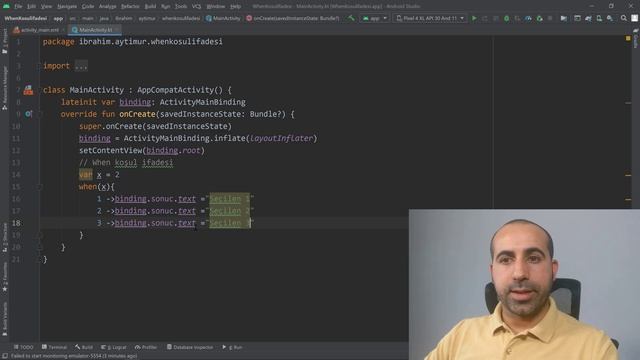Open the Run tool window at bottom

pos(232,347)
